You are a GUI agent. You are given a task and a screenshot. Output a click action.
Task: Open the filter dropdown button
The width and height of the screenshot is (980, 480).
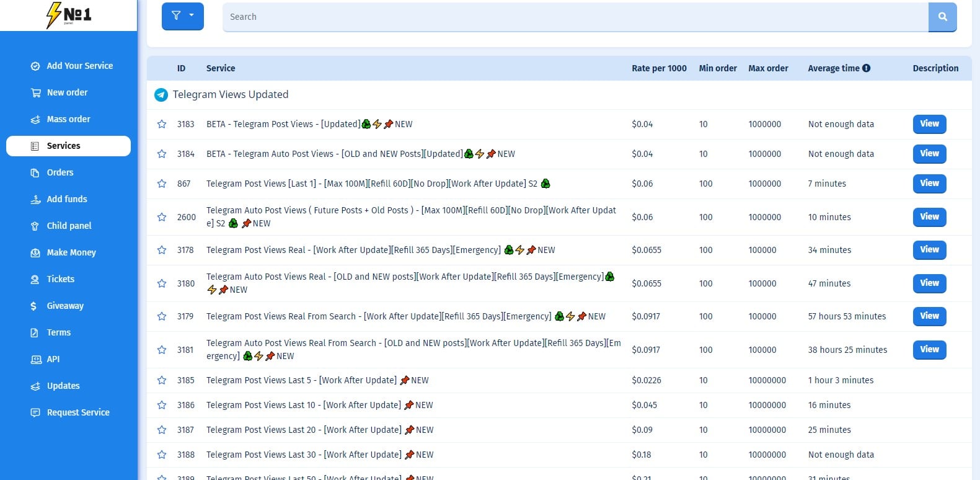coord(182,16)
